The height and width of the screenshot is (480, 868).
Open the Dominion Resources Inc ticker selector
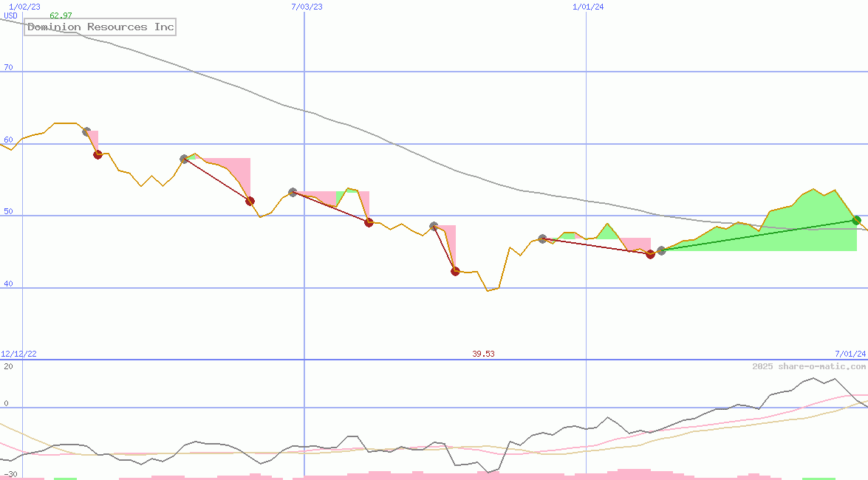click(100, 27)
